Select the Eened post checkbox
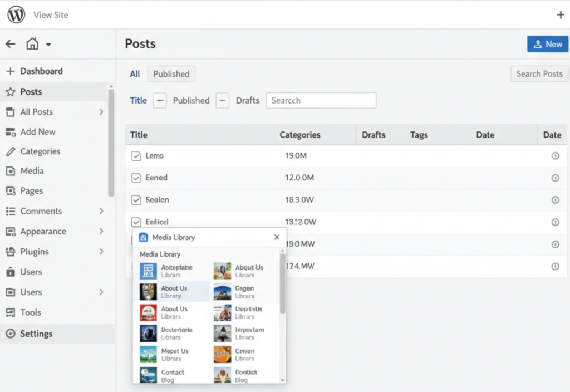Viewport: 570px width, 392px height. pos(136,178)
